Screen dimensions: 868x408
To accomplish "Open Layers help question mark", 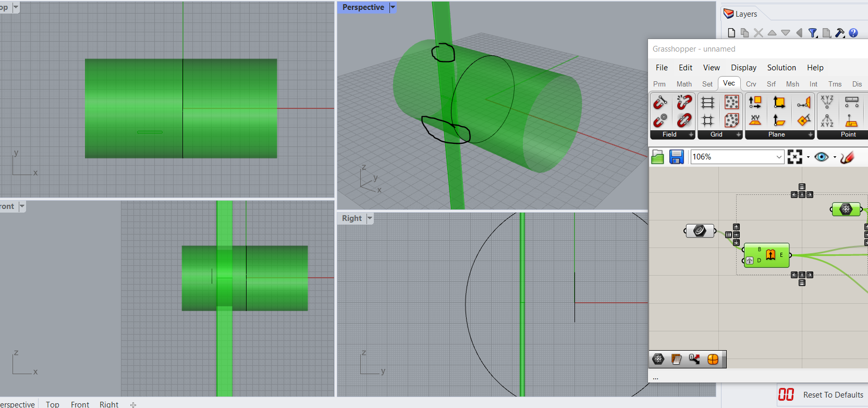I will pyautogui.click(x=853, y=33).
